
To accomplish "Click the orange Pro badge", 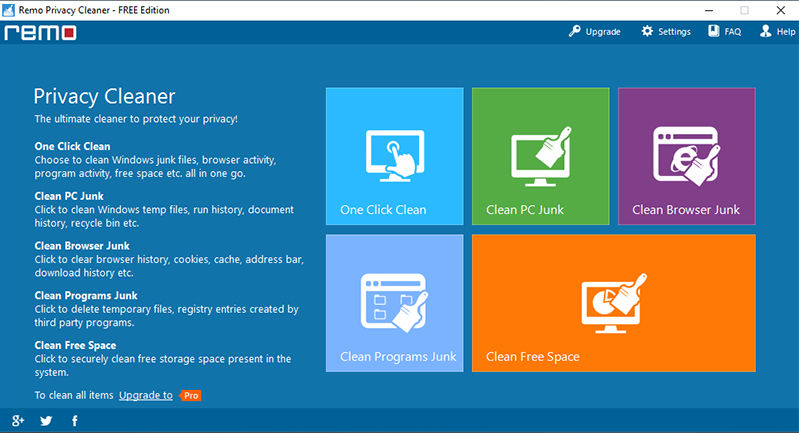I will (x=191, y=396).
